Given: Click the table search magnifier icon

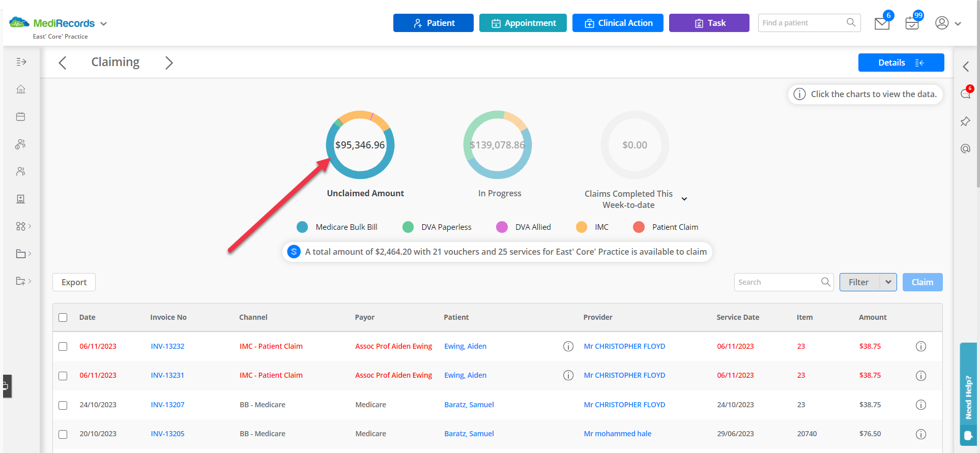Looking at the screenshot, I should coord(826,282).
